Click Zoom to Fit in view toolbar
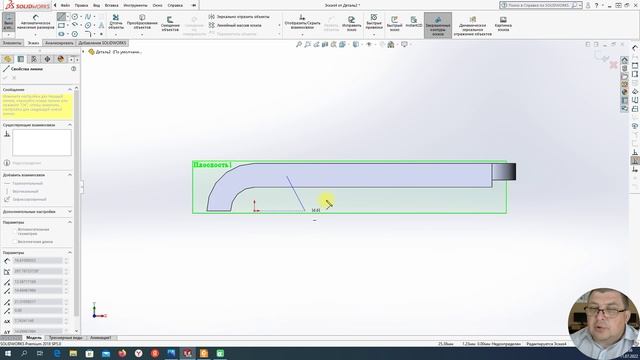 (x=299, y=44)
